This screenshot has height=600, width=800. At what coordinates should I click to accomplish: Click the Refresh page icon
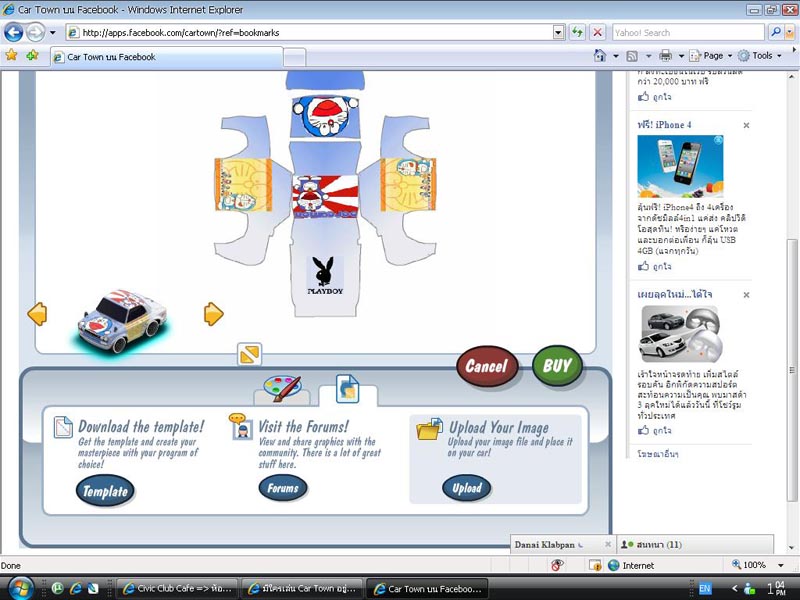(578, 32)
